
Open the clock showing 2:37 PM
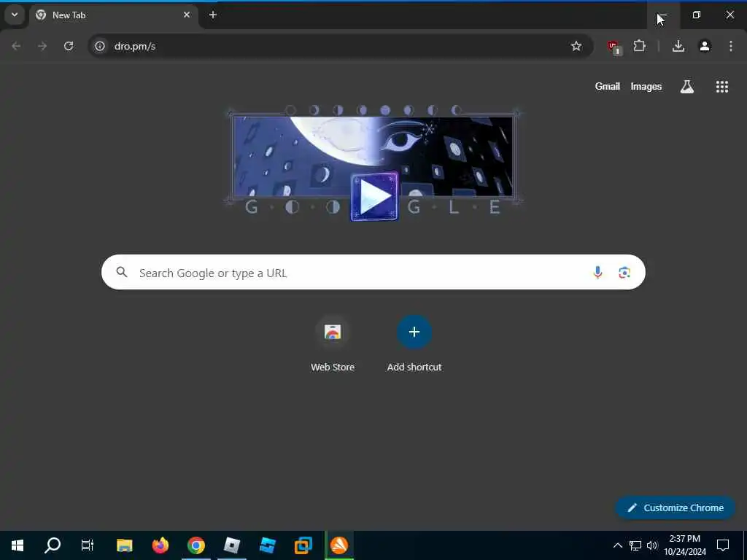pos(685,545)
